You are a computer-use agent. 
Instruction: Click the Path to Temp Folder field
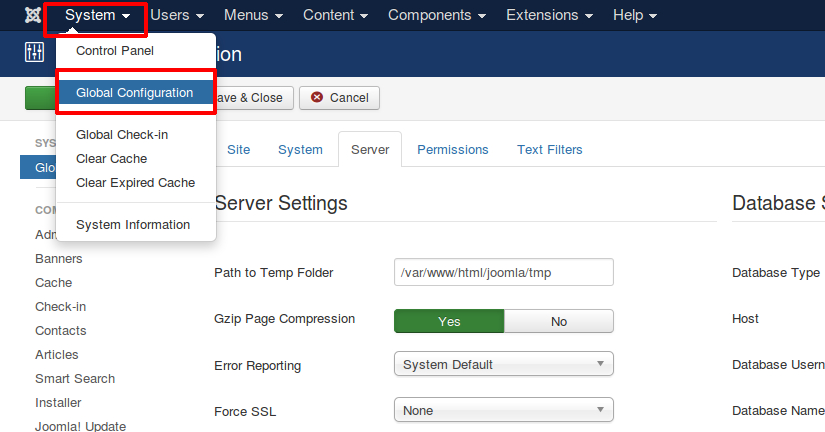503,273
